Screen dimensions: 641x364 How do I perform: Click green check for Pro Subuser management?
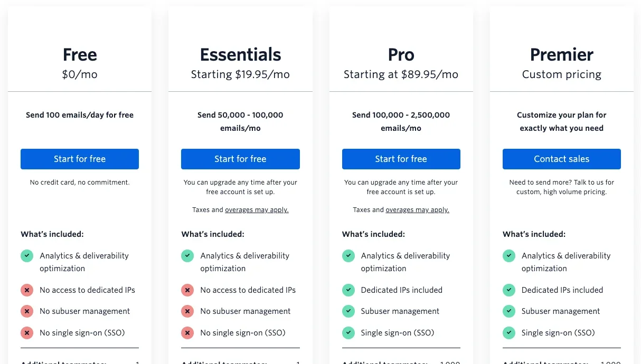348,311
